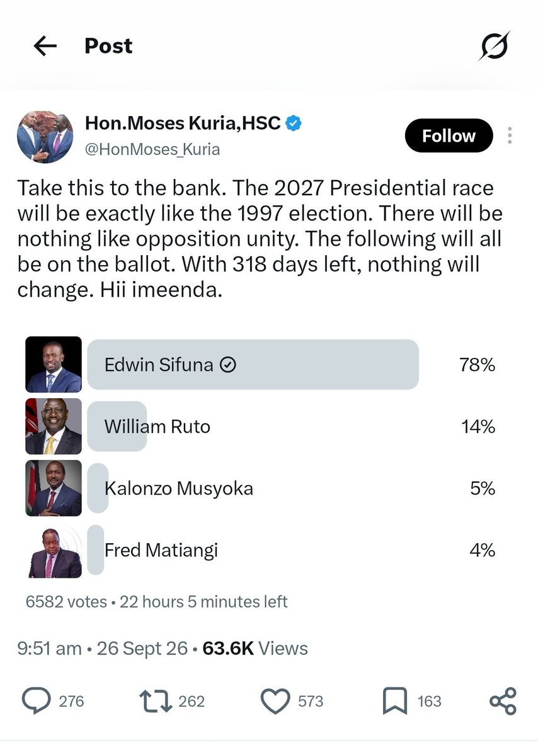Image resolution: width=538 pixels, height=756 pixels.
Task: Click the 9:51 am timestamp
Action: pyautogui.click(x=50, y=648)
